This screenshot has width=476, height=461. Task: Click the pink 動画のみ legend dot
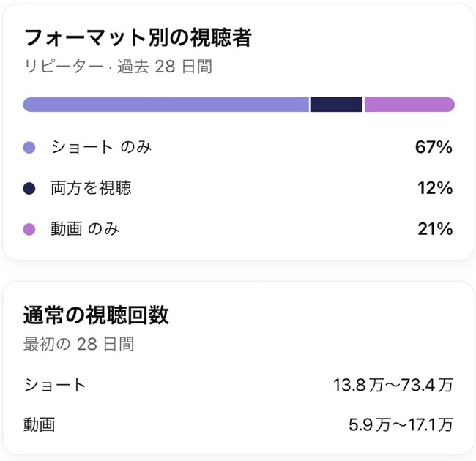coord(29,230)
